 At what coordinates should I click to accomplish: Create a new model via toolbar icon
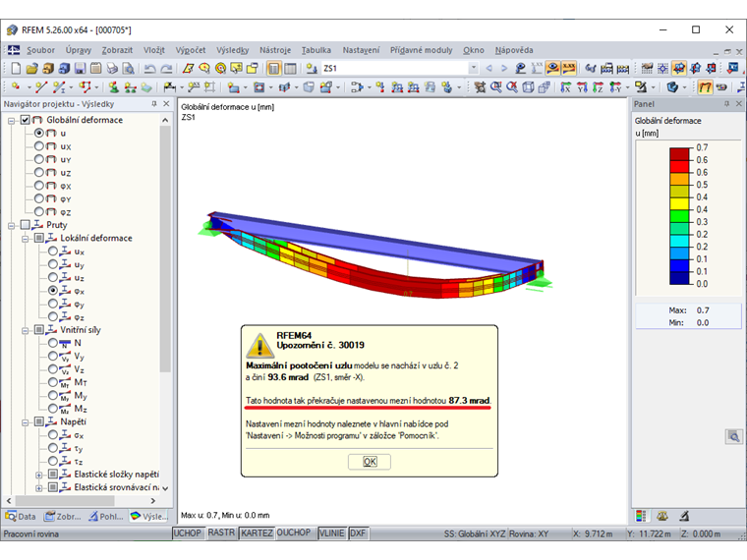coord(16,68)
